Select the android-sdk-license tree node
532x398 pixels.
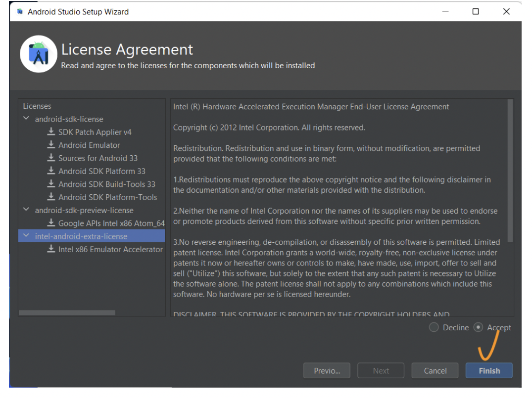click(x=69, y=119)
